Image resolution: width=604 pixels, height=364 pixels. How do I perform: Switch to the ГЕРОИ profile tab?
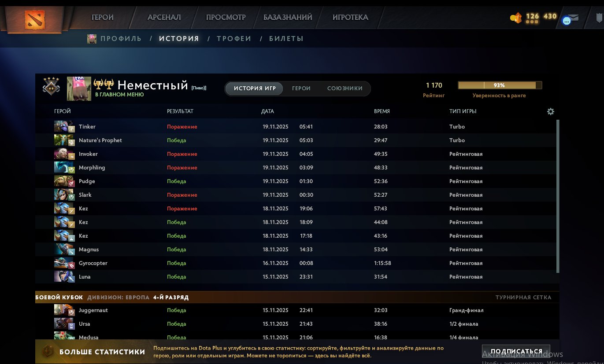pyautogui.click(x=301, y=88)
